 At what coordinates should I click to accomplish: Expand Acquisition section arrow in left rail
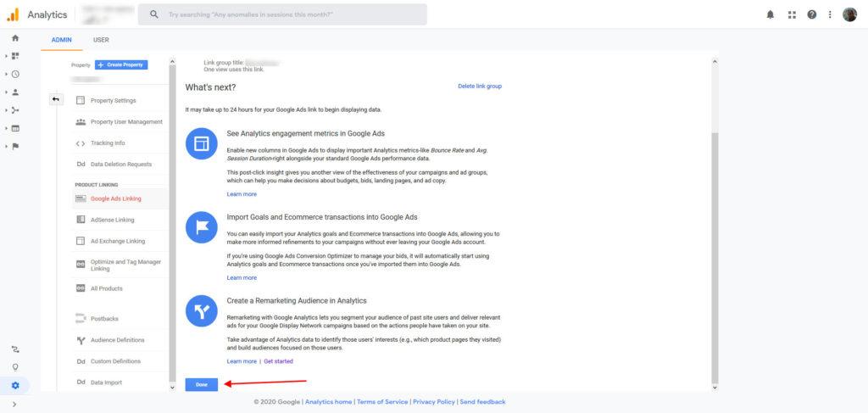pos(6,110)
